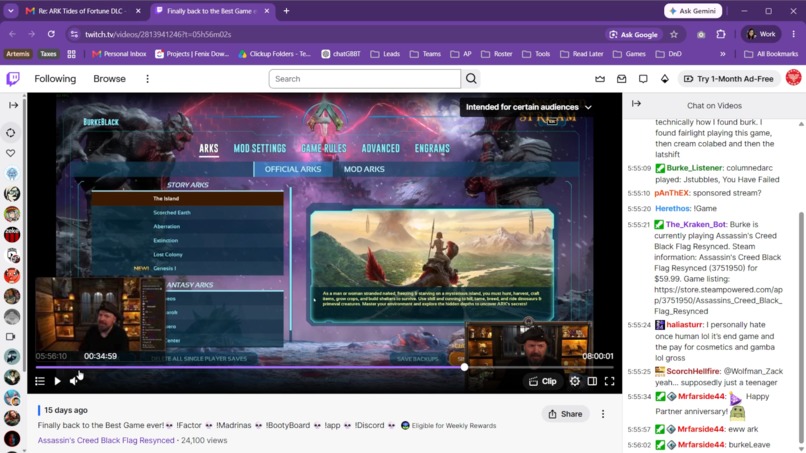
Task: Open Personal Inbox bookmark
Action: [x=119, y=54]
